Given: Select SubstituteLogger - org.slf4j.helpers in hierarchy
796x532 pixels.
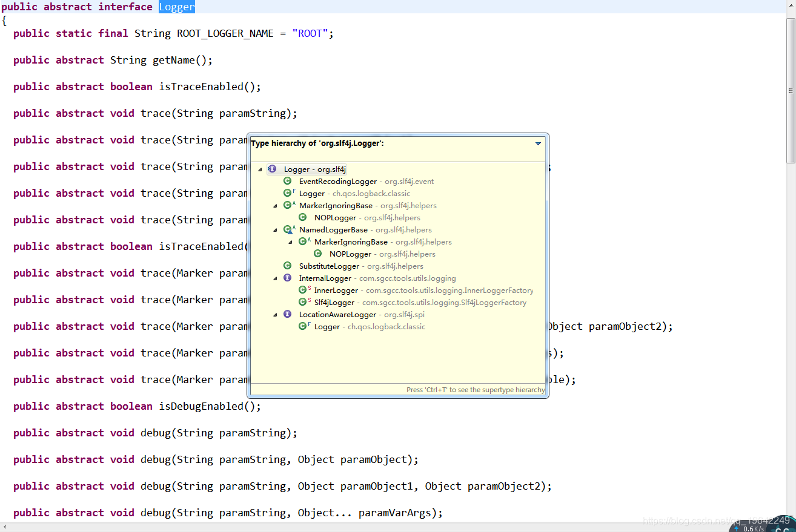Looking at the screenshot, I should 361,266.
